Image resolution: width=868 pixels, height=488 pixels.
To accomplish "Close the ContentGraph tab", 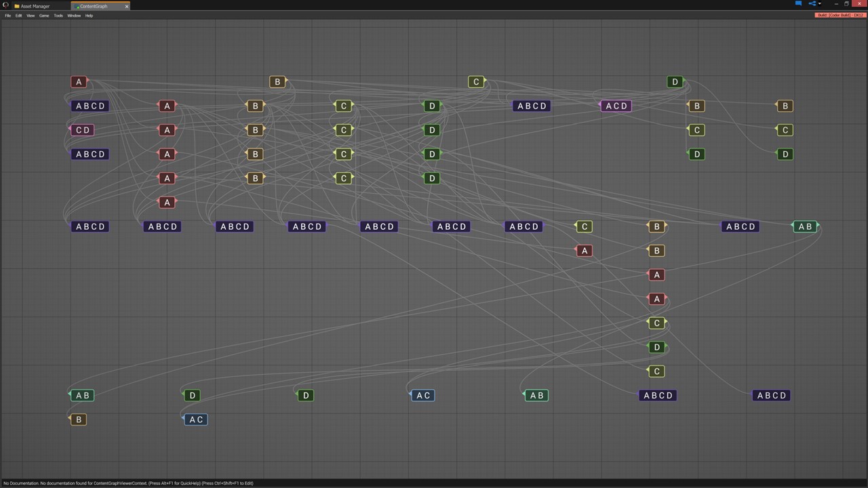I will click(x=127, y=6).
